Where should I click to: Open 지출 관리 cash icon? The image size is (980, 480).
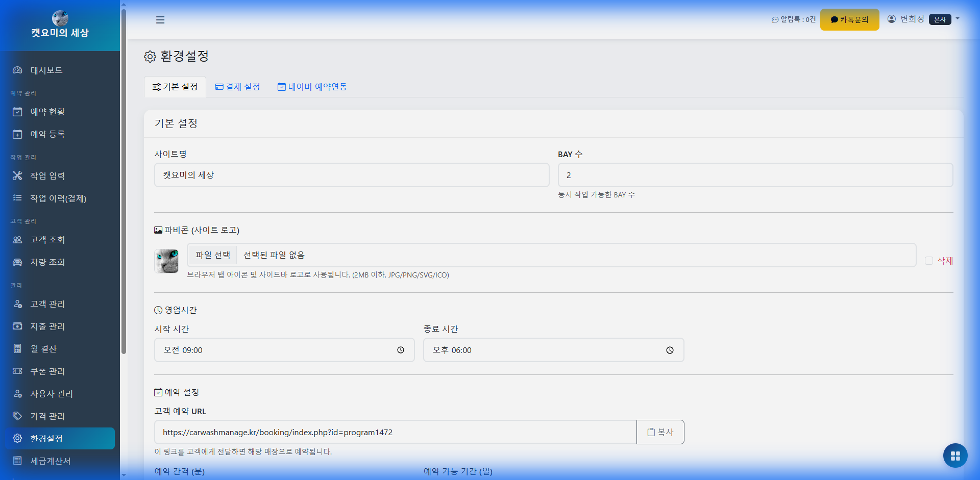pyautogui.click(x=17, y=326)
